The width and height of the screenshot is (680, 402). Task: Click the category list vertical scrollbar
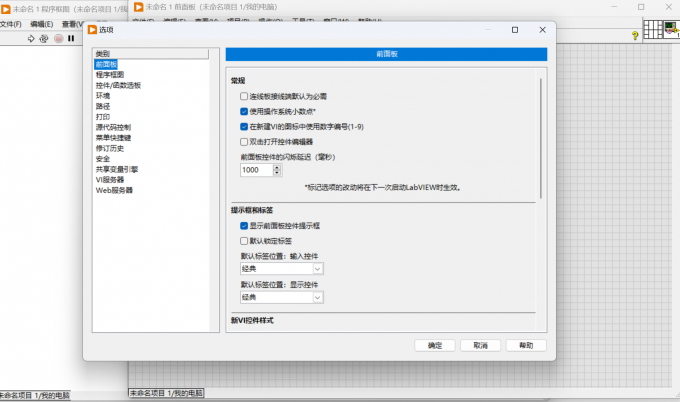pos(215,190)
